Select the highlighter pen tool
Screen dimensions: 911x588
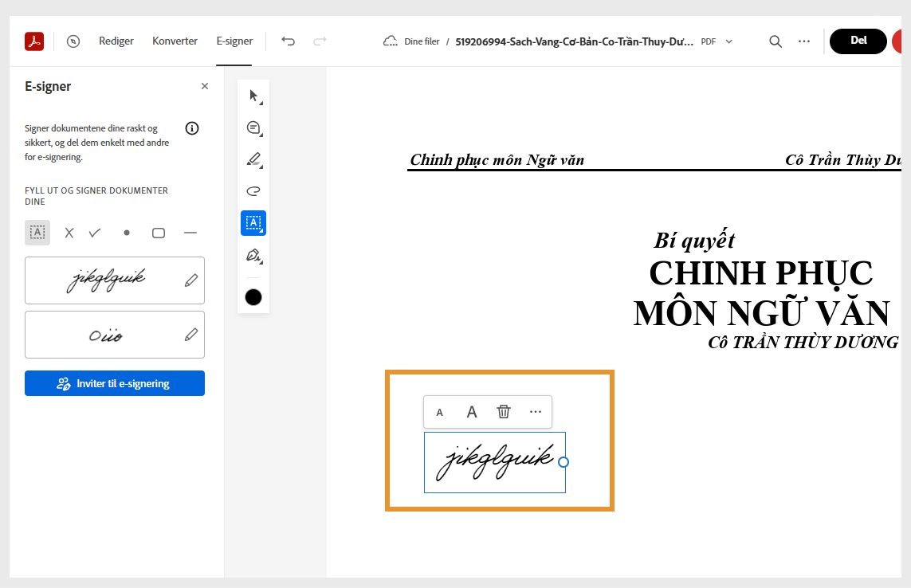click(254, 159)
